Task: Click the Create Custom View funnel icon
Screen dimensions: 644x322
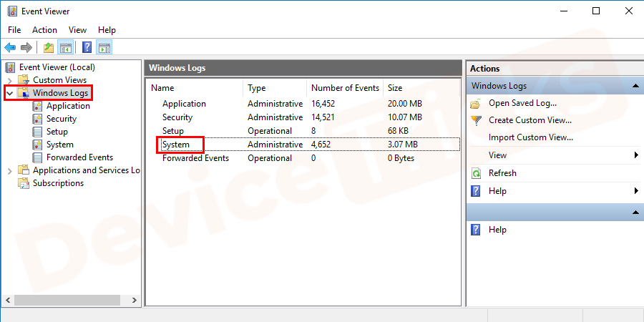Action: click(476, 121)
